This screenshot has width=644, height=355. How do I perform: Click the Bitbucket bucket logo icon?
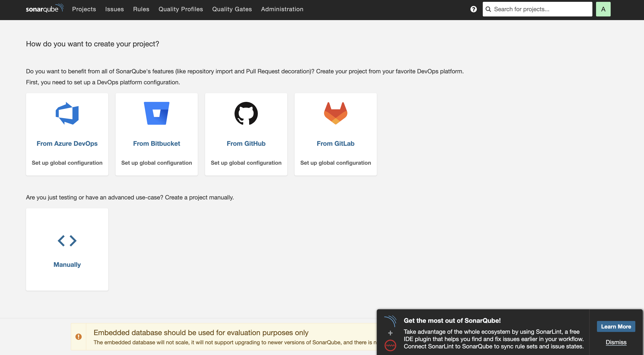click(x=156, y=113)
